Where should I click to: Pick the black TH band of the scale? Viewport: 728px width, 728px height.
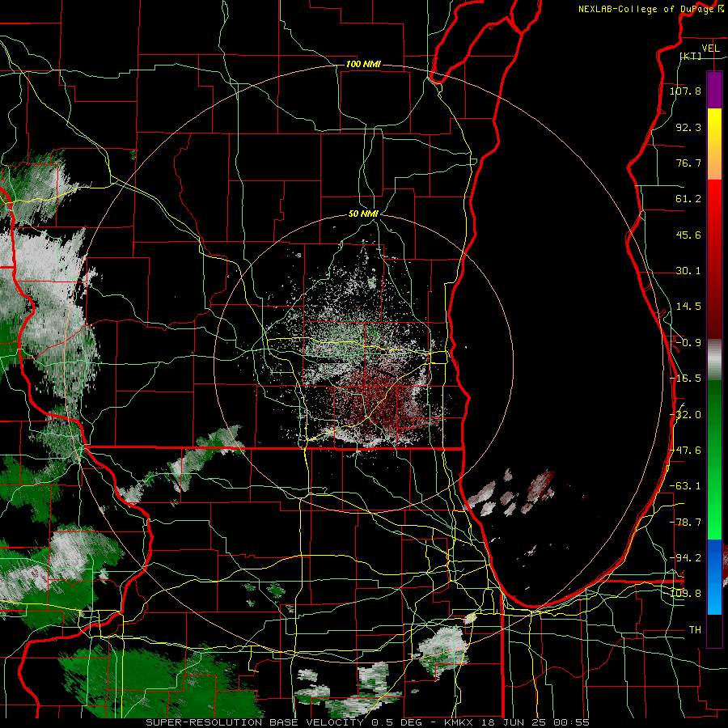tap(714, 630)
